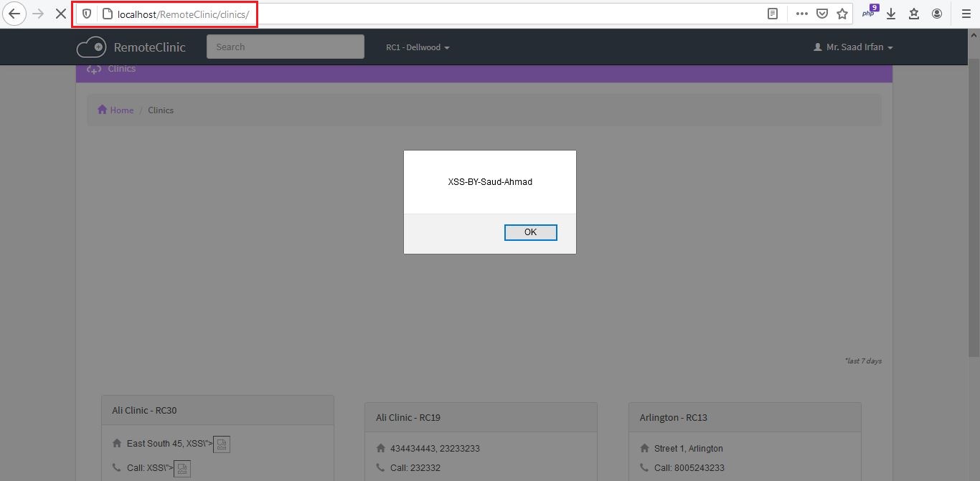This screenshot has width=980, height=481.
Task: Click the bookmarks tray toolbar icon
Action: pos(914,14)
